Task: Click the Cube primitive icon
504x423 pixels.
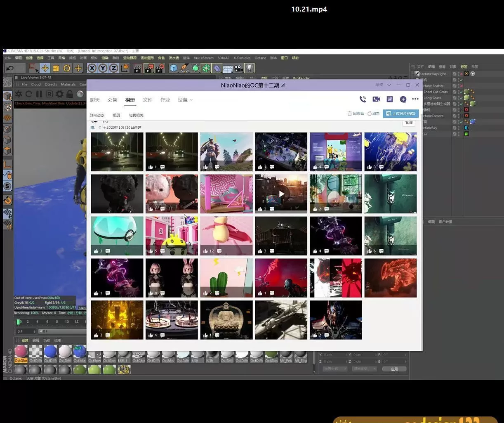Action: click(174, 68)
